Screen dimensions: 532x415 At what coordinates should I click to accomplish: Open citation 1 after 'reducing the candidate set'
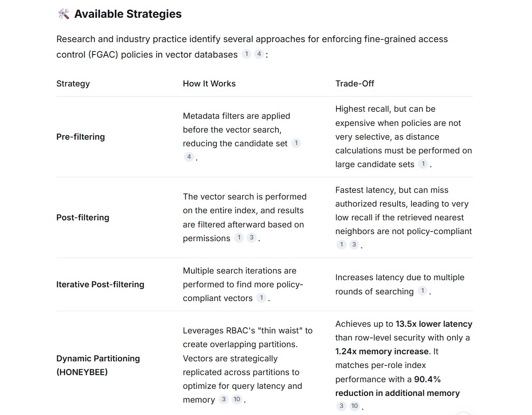pyautogui.click(x=296, y=143)
